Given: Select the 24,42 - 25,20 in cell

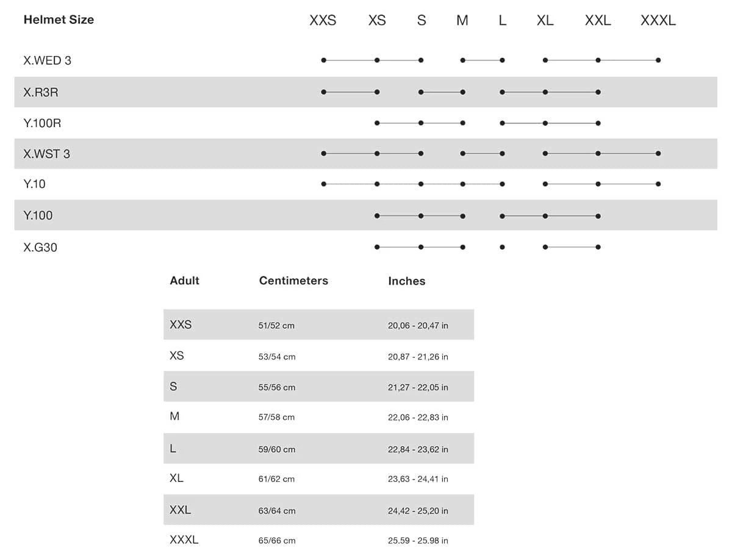Looking at the screenshot, I should pos(418,511).
